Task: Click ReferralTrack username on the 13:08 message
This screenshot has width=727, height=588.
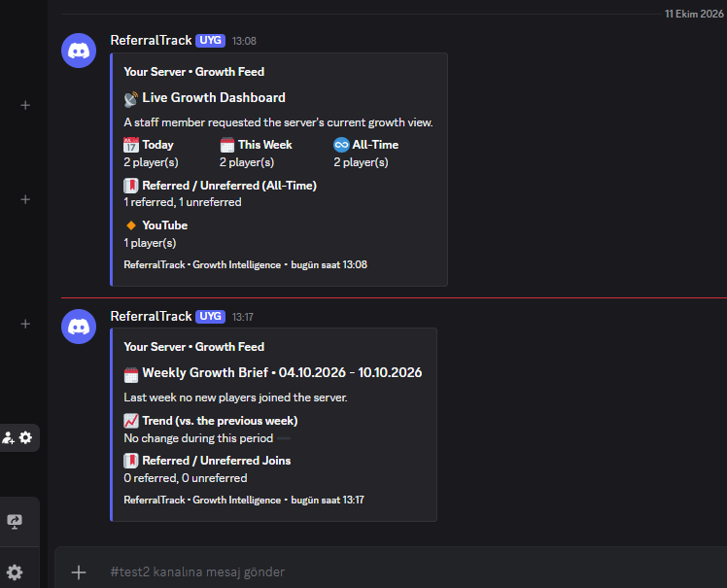Action: point(152,41)
